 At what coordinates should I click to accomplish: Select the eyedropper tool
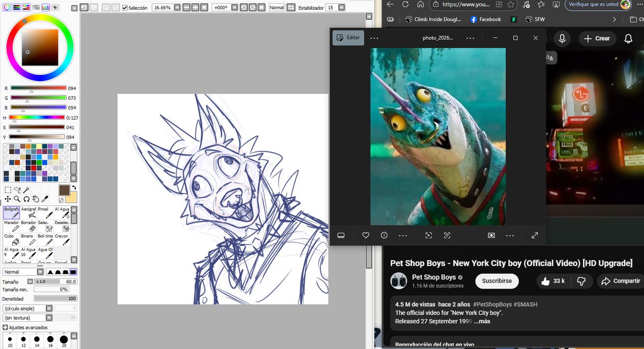coord(45,199)
